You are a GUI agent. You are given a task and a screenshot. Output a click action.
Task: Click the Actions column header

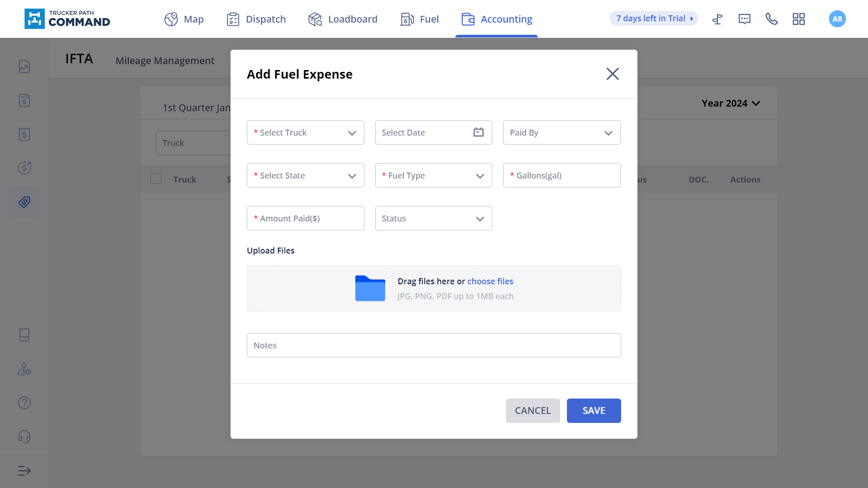click(745, 179)
